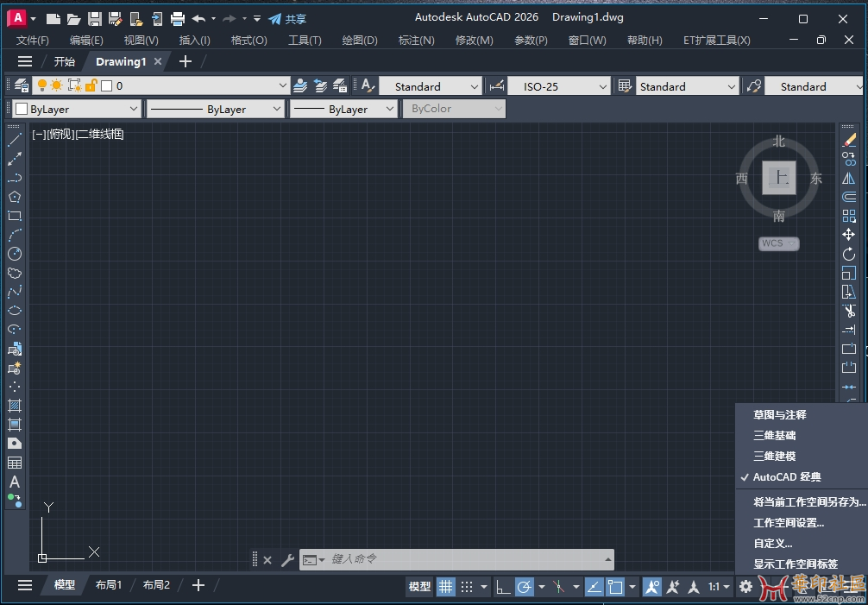Select the Construction Line tool
Viewport: 868px width, 605px height.
[x=15, y=159]
